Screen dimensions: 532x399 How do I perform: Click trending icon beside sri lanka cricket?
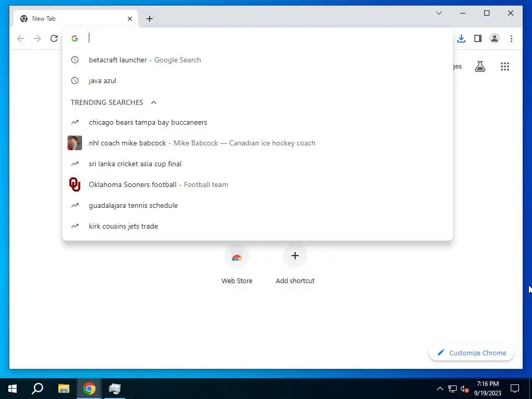click(75, 164)
